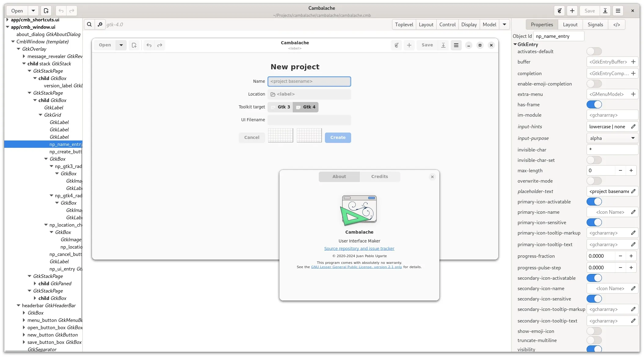The height and width of the screenshot is (357, 644).
Task: Click pencil icon for primary-icon-tooltip-text
Action: click(633, 244)
